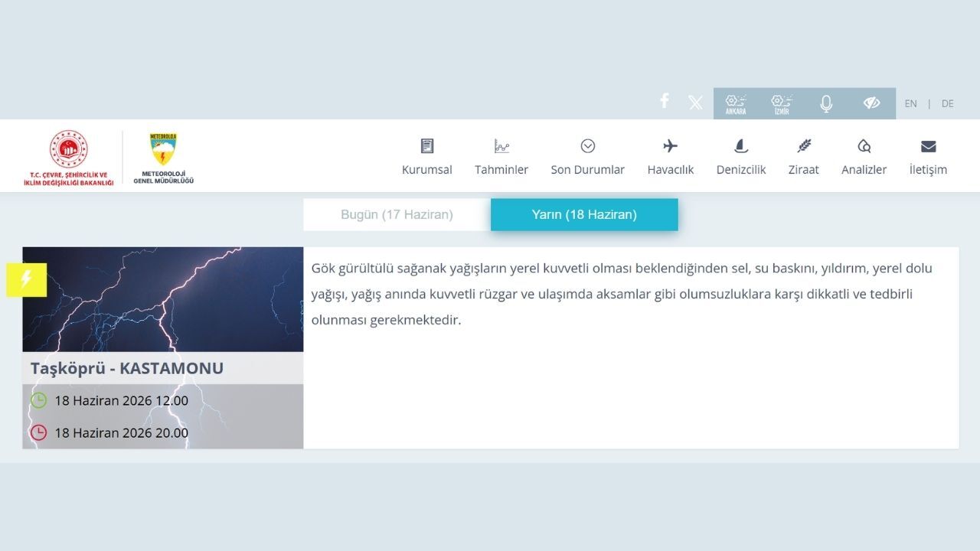
Task: Toggle the accessibility crossed-eye icon
Action: (x=871, y=103)
